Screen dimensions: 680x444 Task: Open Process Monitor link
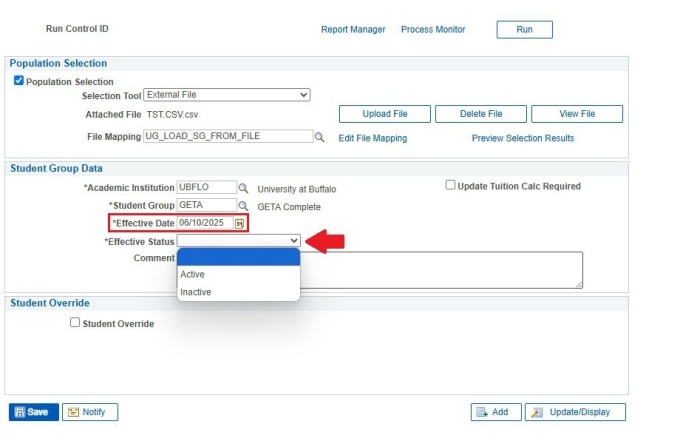pyautogui.click(x=433, y=29)
